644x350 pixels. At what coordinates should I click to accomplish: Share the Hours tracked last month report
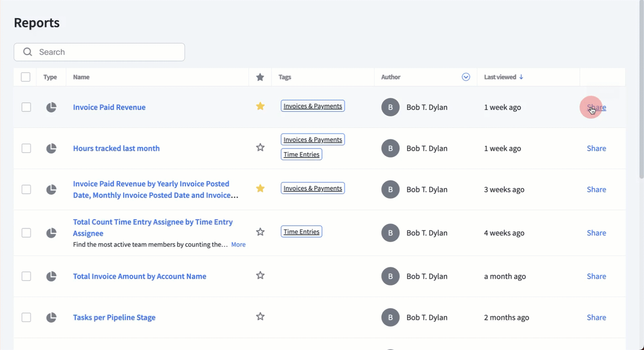[x=596, y=148]
